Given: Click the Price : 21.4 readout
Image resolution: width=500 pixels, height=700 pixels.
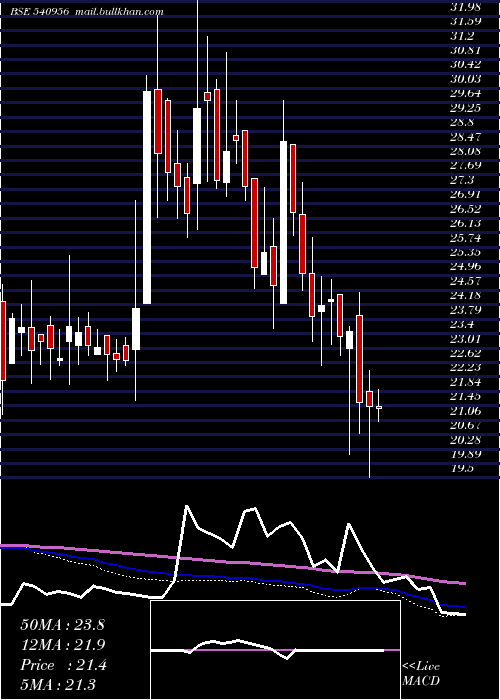Looking at the screenshot, I should click(x=63, y=665).
